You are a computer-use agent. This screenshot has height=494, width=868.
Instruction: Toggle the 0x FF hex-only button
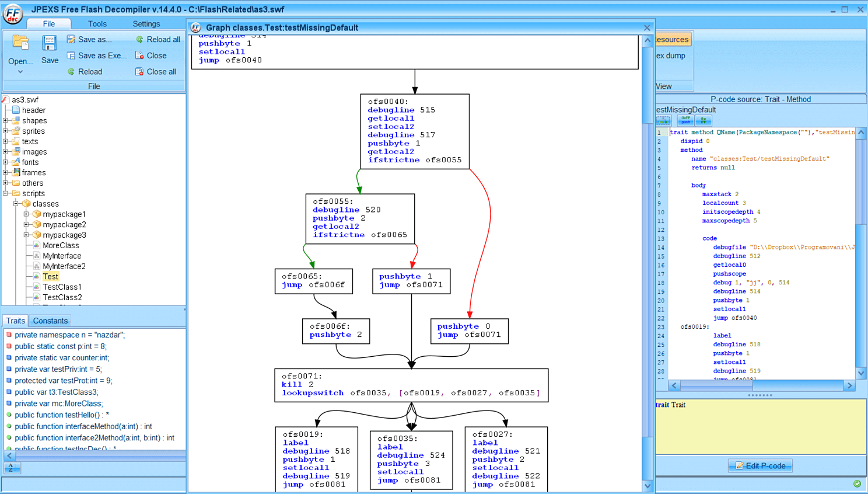click(x=703, y=121)
